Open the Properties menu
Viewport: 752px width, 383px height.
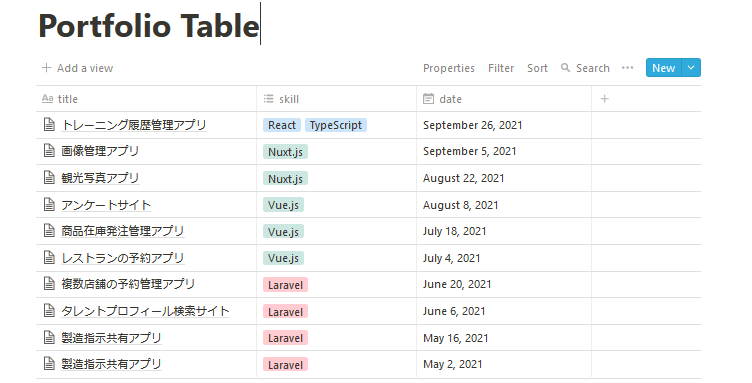(448, 68)
